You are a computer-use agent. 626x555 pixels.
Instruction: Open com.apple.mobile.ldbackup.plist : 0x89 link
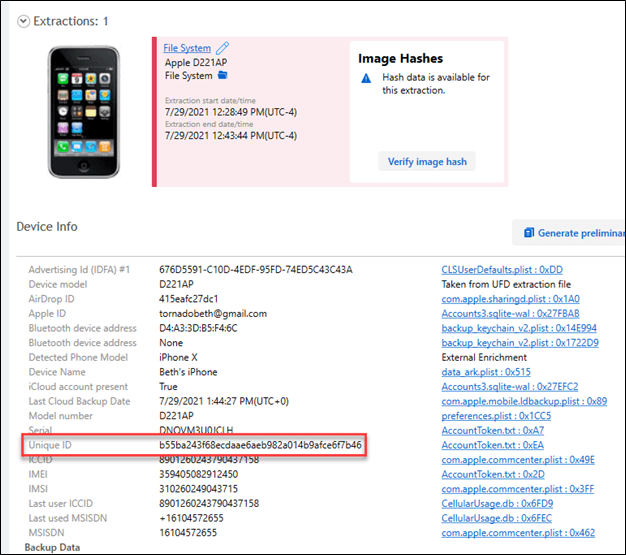point(524,400)
